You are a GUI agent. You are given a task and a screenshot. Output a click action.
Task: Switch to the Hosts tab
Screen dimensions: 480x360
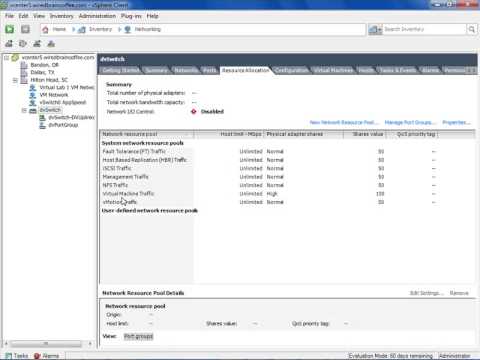(366, 70)
